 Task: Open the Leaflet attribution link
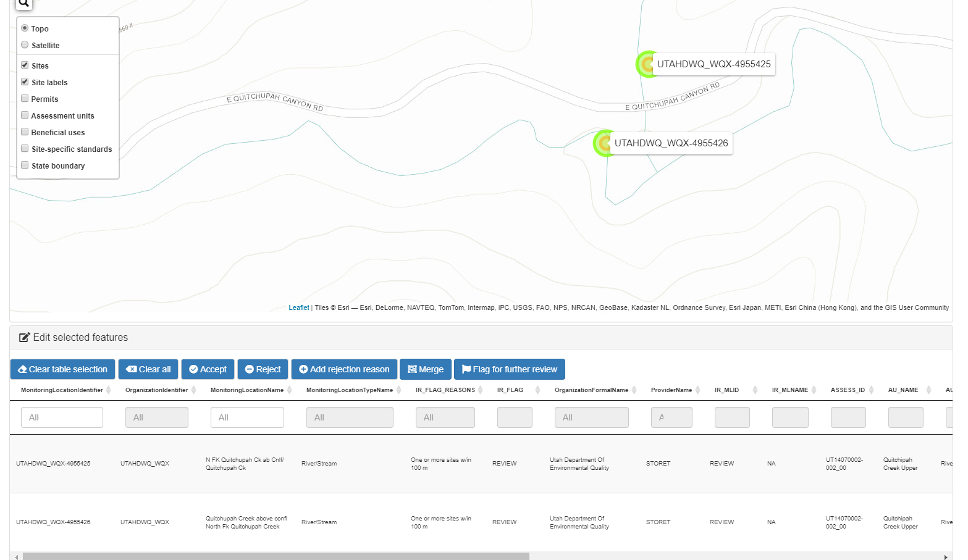298,307
